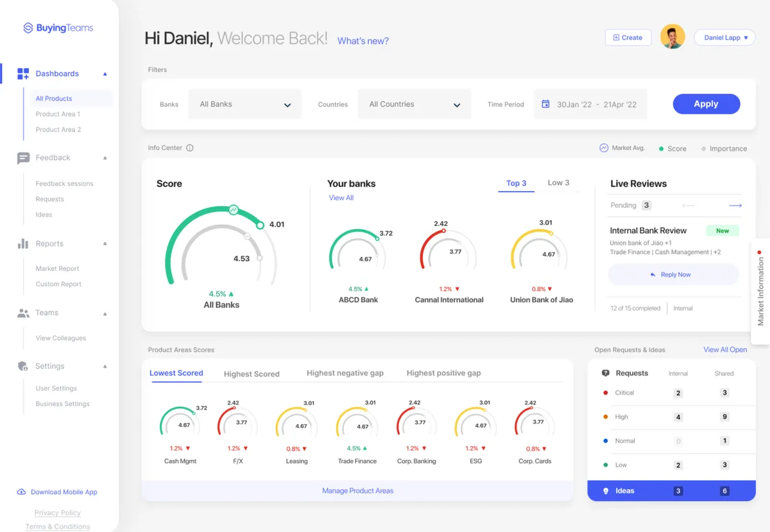Toggle the Market Avg. legend indicator

coord(604,148)
